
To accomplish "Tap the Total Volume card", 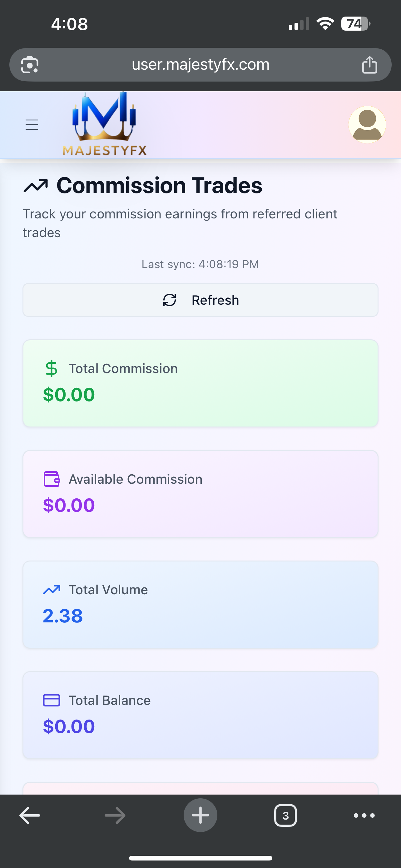I will [x=200, y=605].
